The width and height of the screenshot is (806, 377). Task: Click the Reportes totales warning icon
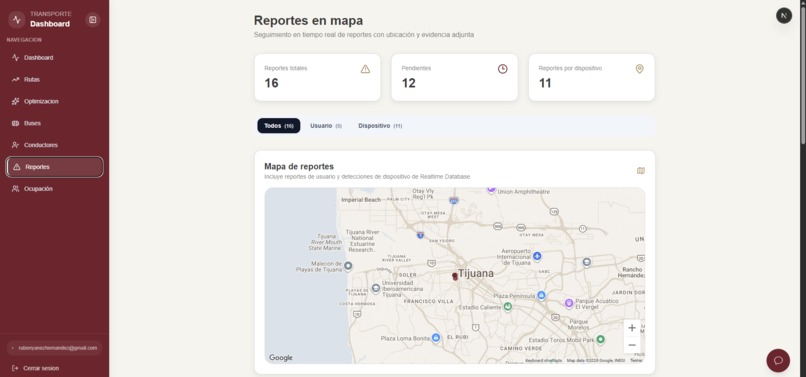click(365, 69)
